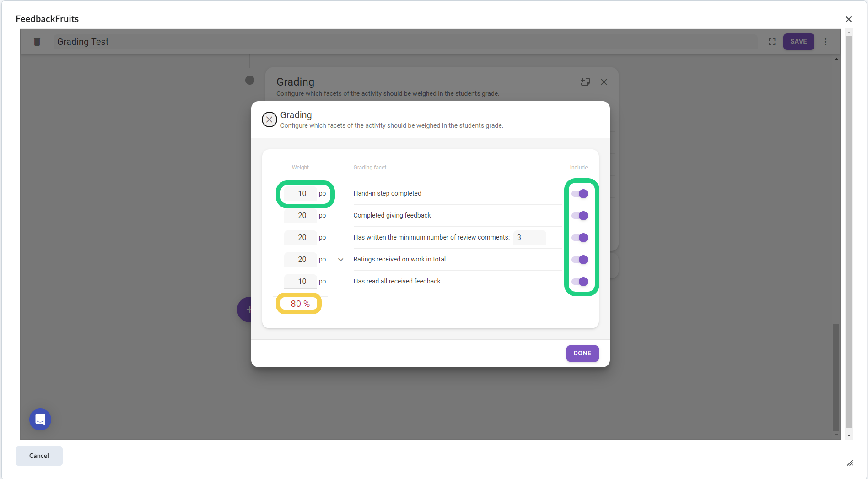Click the fullscreen expand icon

click(772, 42)
